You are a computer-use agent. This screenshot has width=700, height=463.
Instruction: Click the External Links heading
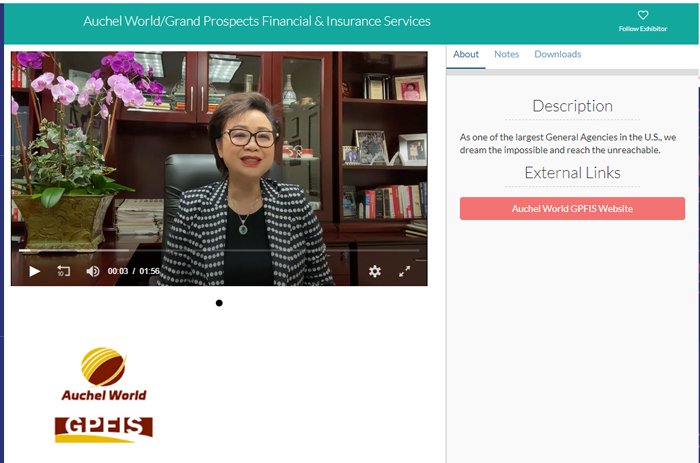(572, 173)
